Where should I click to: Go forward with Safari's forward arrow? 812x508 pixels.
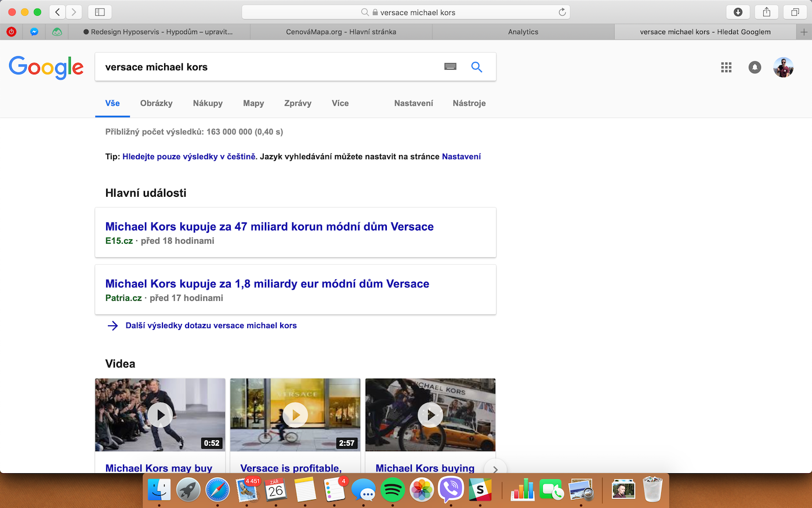tap(74, 12)
